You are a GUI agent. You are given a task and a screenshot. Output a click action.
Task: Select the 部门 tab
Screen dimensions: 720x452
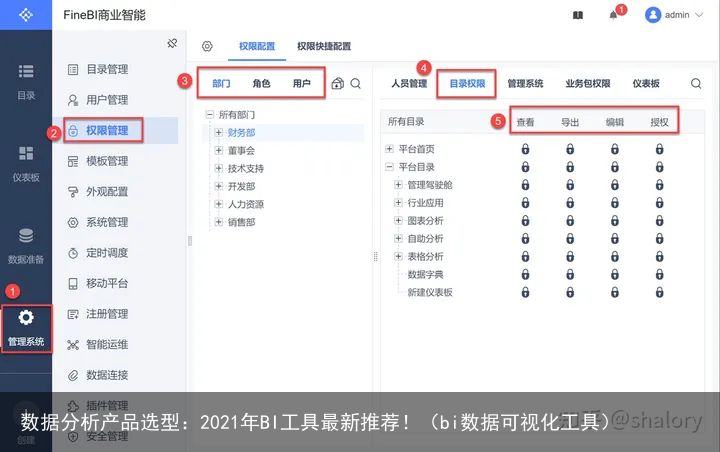(x=221, y=83)
